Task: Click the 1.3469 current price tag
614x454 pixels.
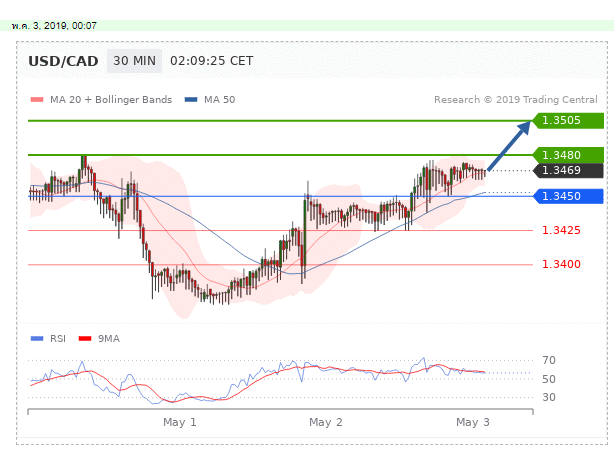Action: 568,170
